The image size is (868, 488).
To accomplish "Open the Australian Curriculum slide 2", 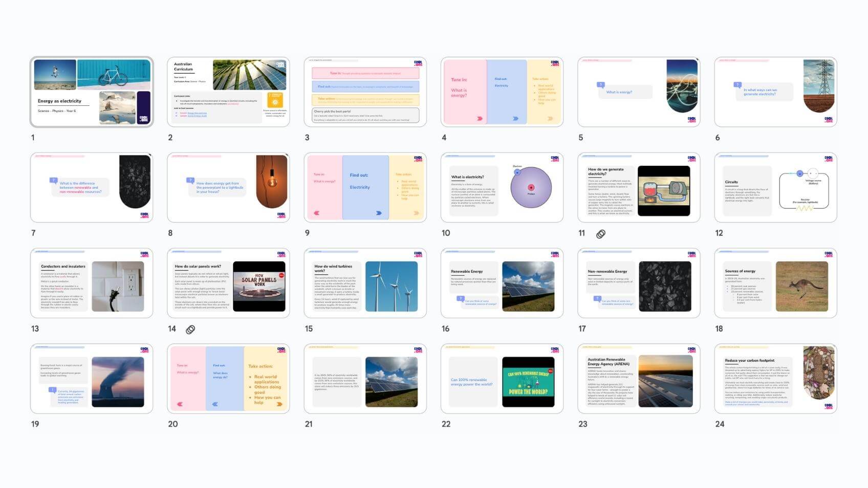I will click(x=228, y=92).
